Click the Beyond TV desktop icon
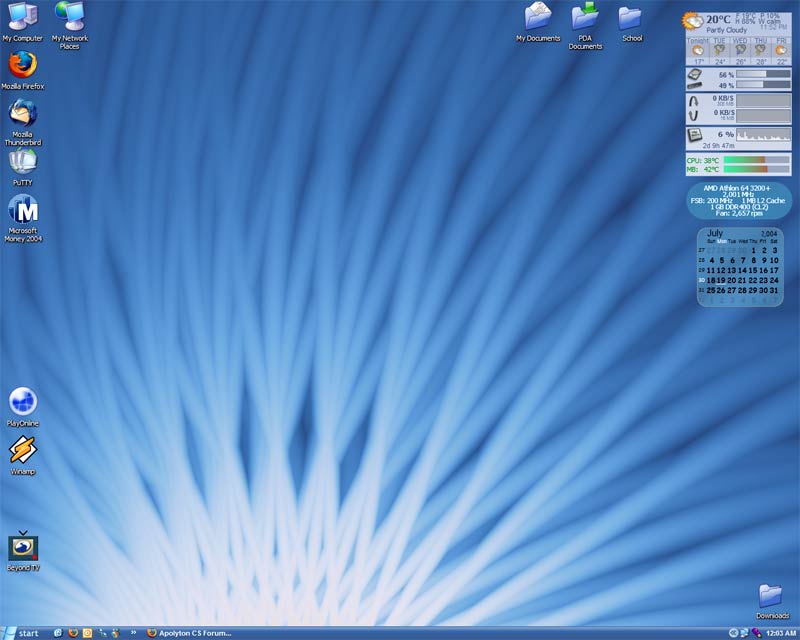Viewport: 800px width, 640px height. click(x=22, y=547)
